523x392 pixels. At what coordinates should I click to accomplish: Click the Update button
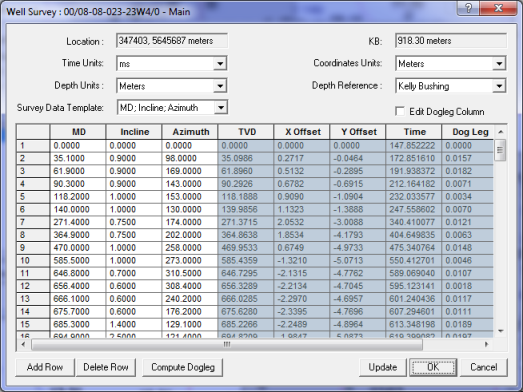(383, 367)
